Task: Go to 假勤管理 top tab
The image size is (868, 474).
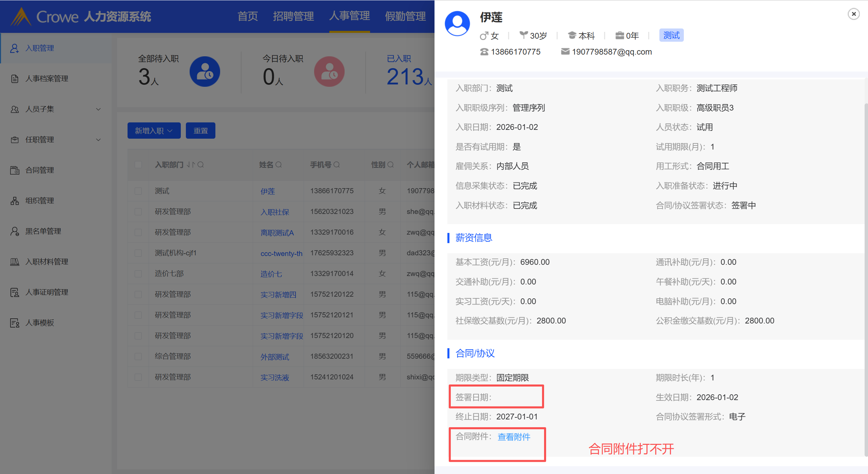Action: [x=405, y=16]
